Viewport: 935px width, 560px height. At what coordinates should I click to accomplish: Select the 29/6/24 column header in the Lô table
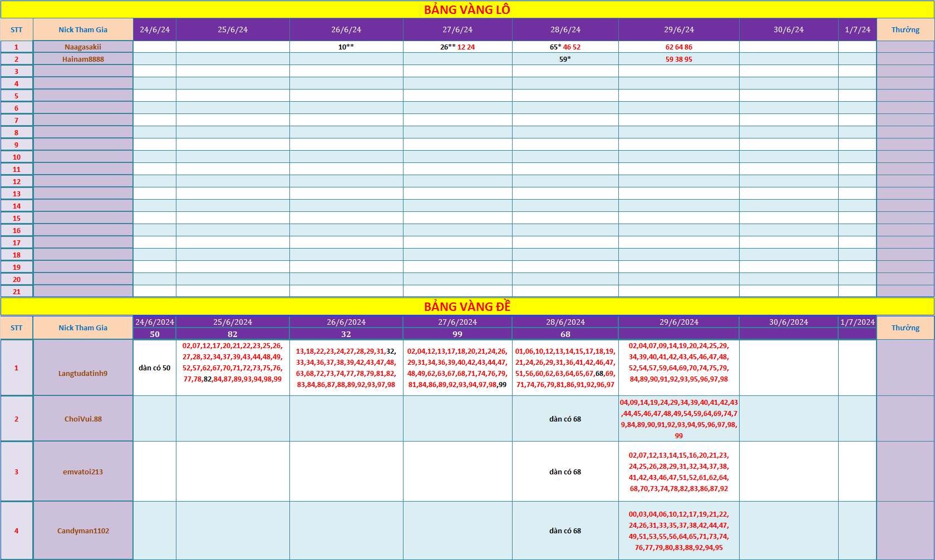click(679, 29)
